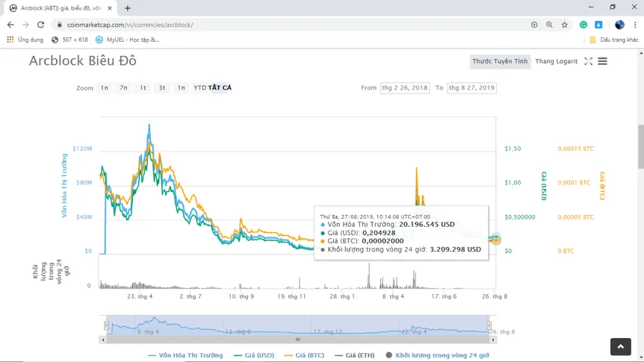Click the $120M axis label
Viewport: 644px width, 362px height.
[x=82, y=149]
